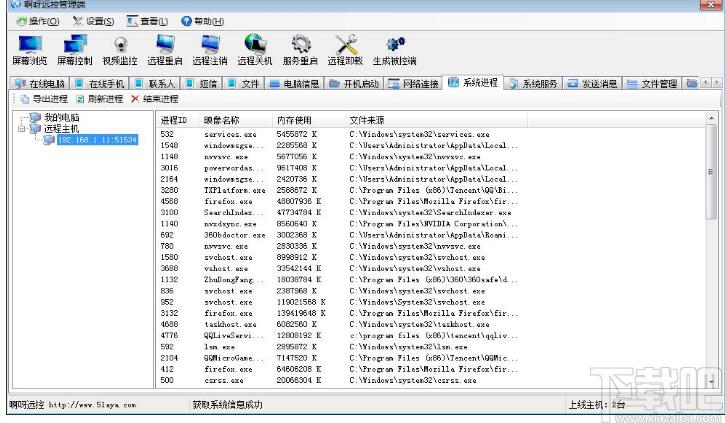Switch to the 开机启动 tab
The width and height of the screenshot is (725, 423).
pyautogui.click(x=354, y=84)
